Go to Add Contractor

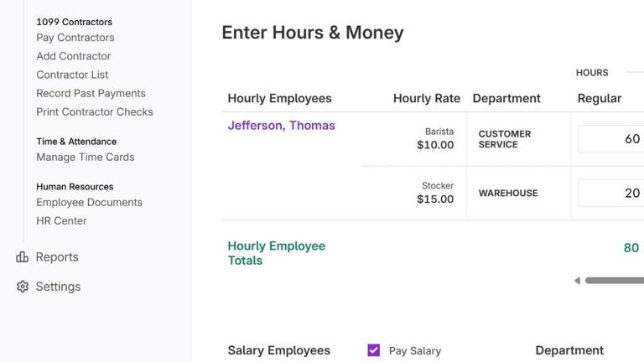(x=74, y=56)
